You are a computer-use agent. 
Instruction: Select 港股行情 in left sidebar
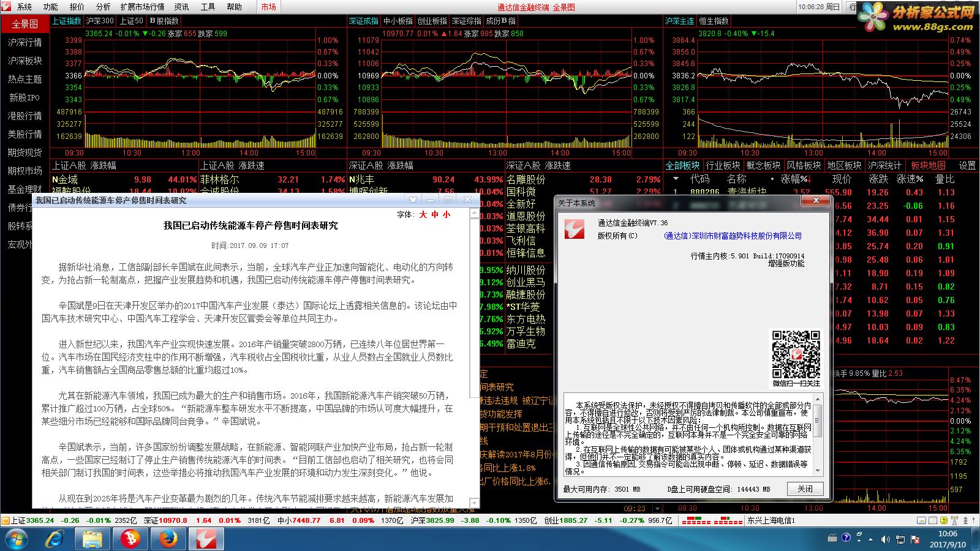24,116
